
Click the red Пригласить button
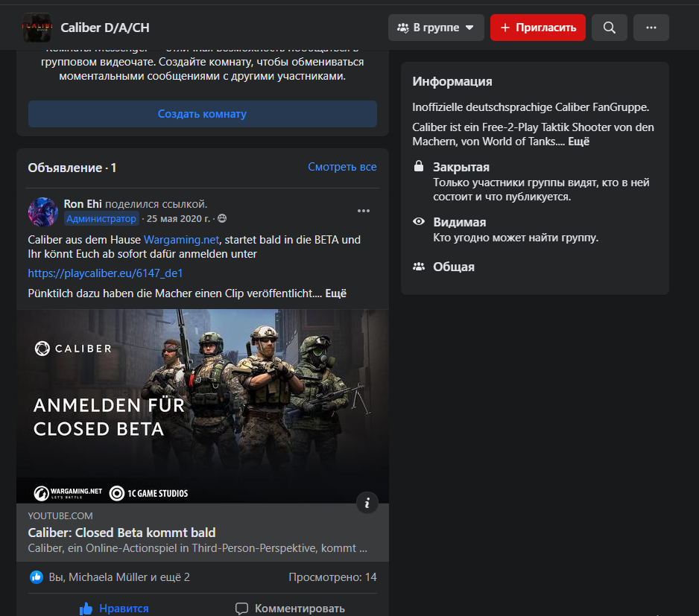(x=537, y=28)
